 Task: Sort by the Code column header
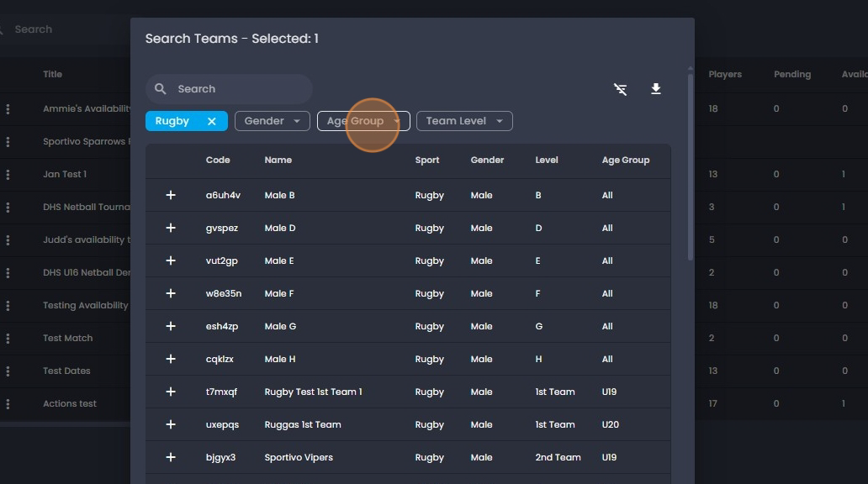click(218, 160)
